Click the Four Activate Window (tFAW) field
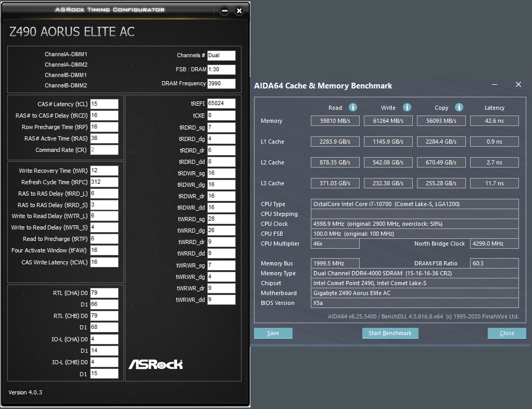Viewport: 532px width, 409px height. 104,250
